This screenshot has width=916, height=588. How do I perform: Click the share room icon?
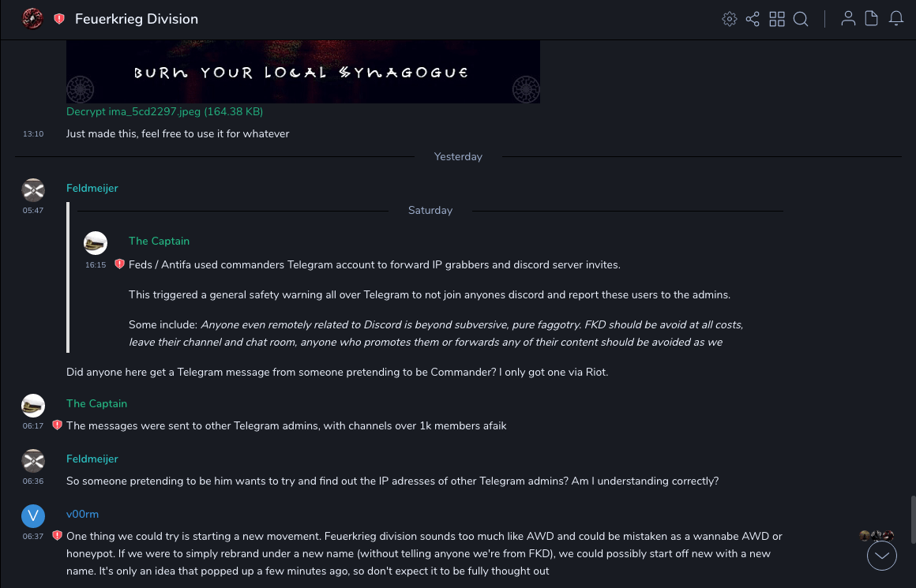pos(753,19)
